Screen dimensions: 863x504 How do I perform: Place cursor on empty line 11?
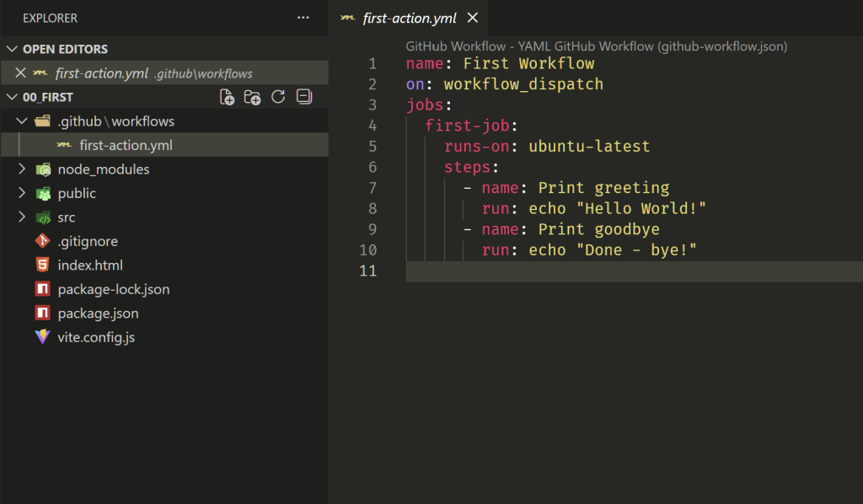(x=590, y=271)
